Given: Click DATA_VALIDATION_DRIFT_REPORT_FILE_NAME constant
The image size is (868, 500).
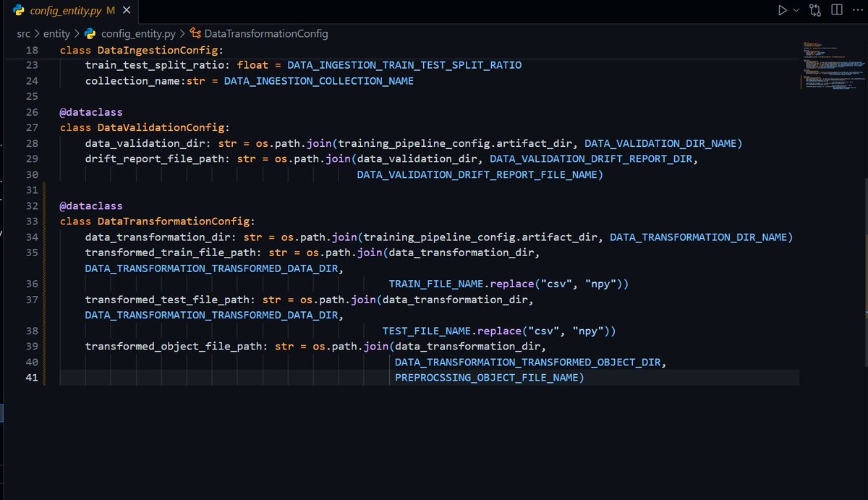Looking at the screenshot, I should tap(477, 174).
